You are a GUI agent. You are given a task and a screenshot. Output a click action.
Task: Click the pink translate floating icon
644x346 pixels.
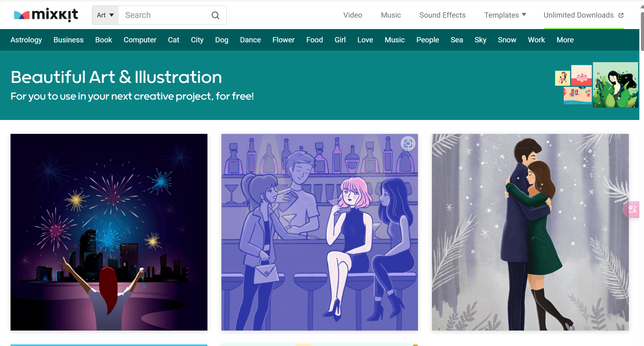pyautogui.click(x=632, y=210)
